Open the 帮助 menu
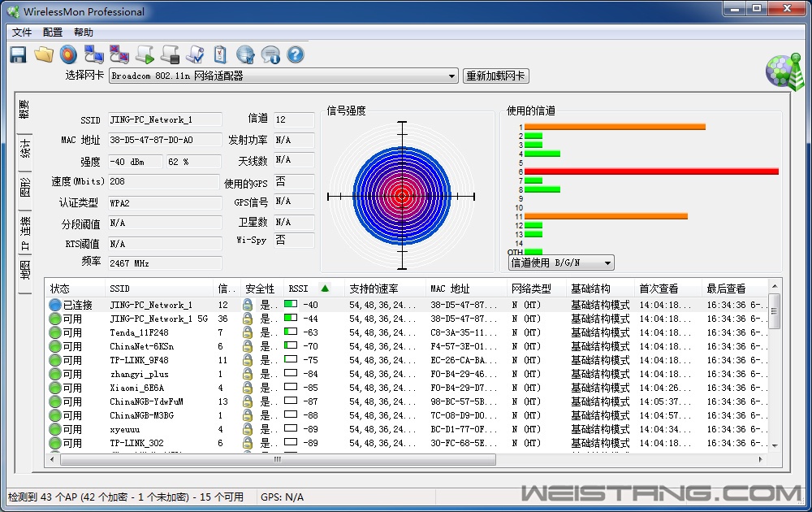Image resolution: width=812 pixels, height=512 pixels. [x=84, y=33]
